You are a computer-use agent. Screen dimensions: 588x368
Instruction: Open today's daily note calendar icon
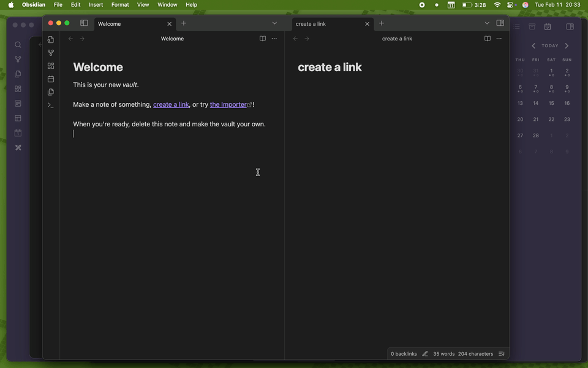(x=51, y=79)
